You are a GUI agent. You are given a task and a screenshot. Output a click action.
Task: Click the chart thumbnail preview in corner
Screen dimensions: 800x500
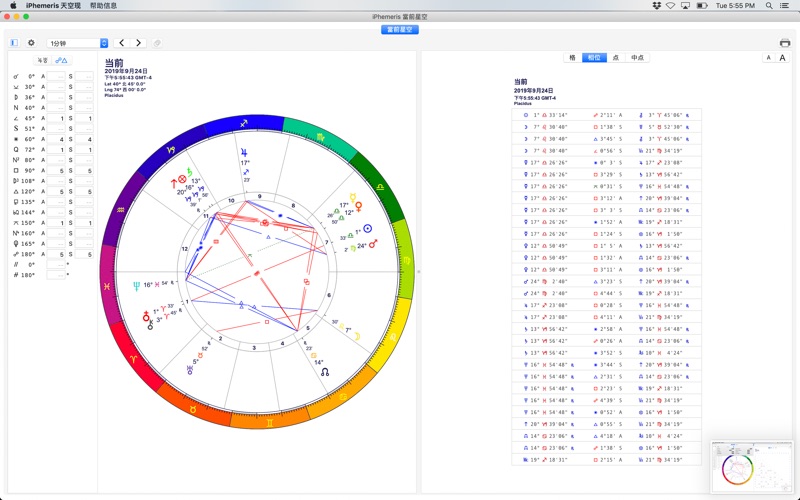[753, 464]
